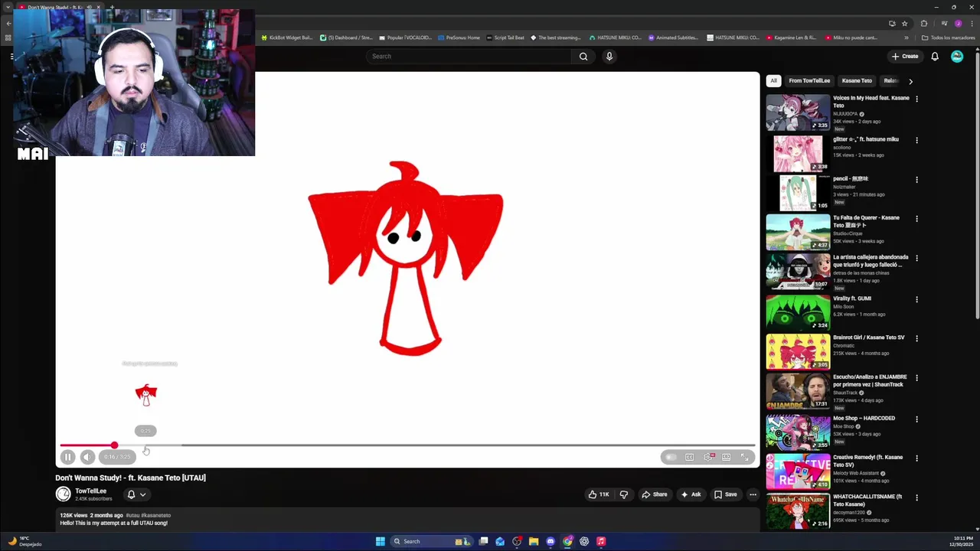This screenshot has height=551, width=980.
Task: Open the Script Tail Beat bookmark
Action: click(x=505, y=37)
